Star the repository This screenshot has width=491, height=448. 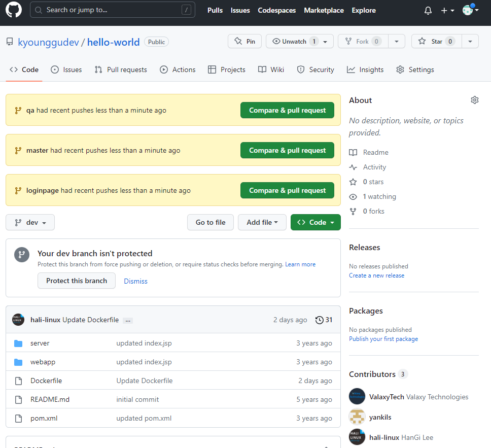coord(436,42)
